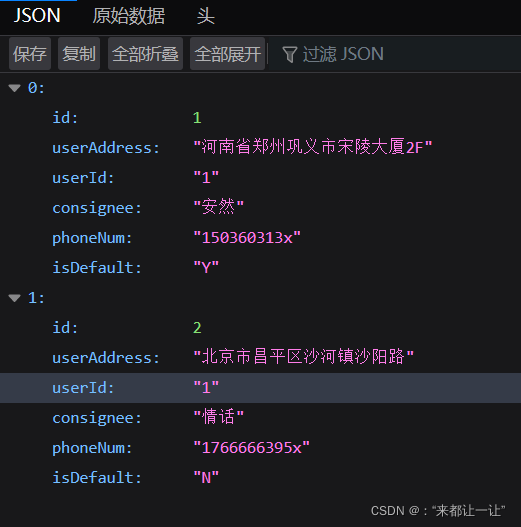This screenshot has height=527, width=521.
Task: Click the phoneNum key in item 1
Action: pos(92,448)
